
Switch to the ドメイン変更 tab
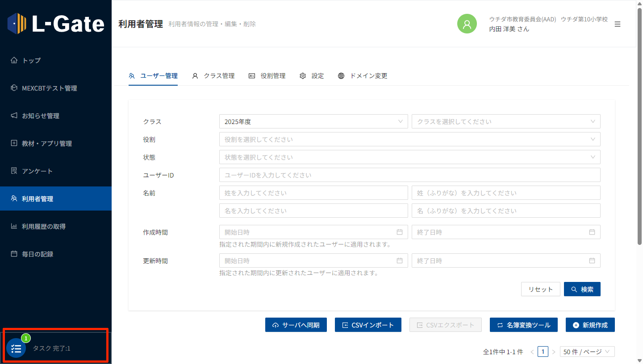pyautogui.click(x=363, y=76)
